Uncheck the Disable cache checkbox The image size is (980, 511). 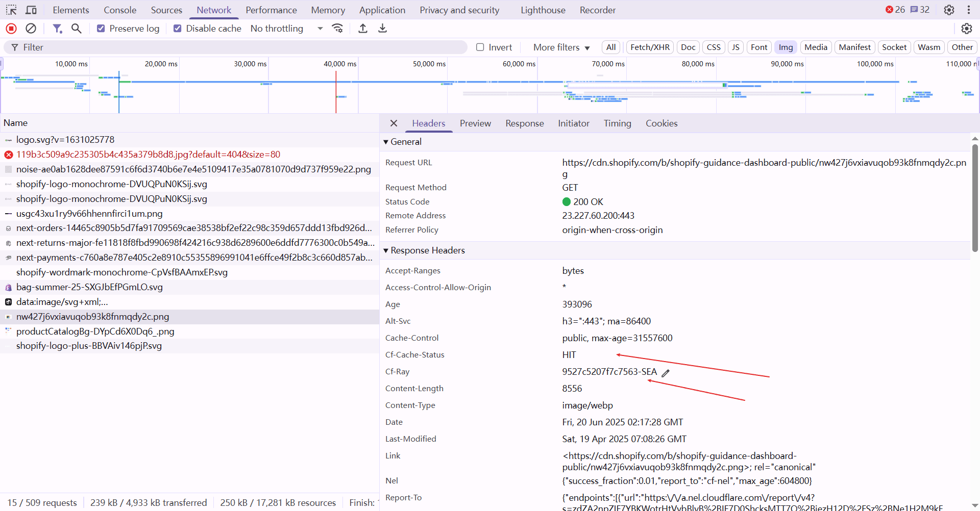click(x=178, y=29)
